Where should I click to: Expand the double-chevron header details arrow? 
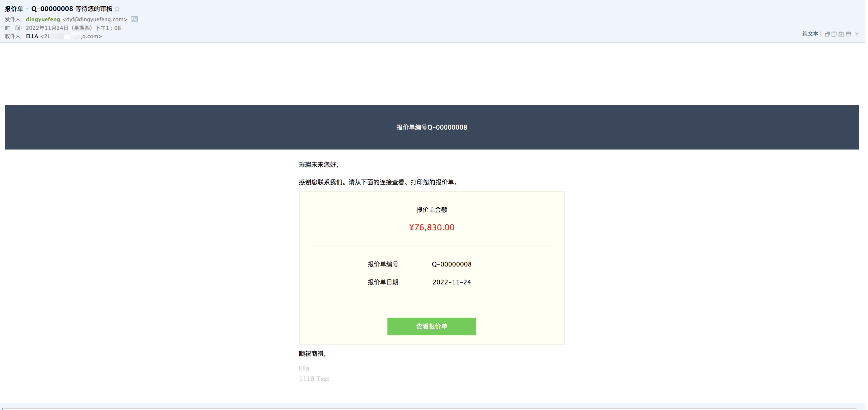[x=857, y=34]
